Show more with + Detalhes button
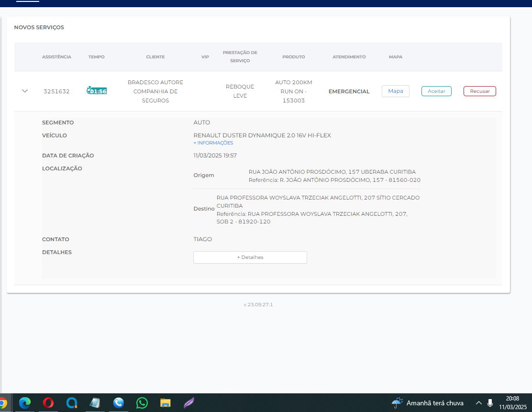 (250, 257)
